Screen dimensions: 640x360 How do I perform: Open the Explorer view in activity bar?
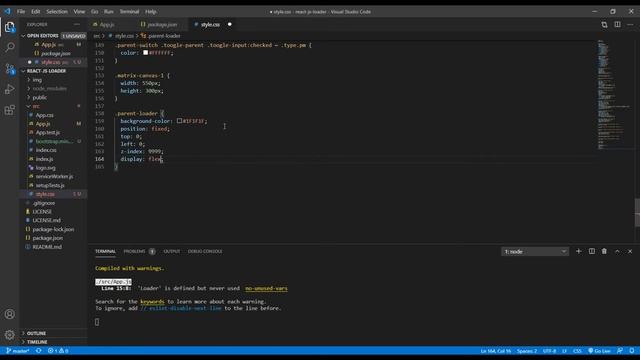click(10, 27)
